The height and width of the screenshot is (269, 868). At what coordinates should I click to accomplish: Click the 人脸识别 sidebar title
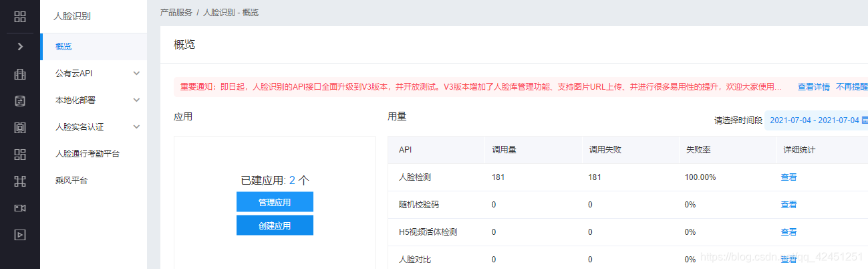click(73, 16)
